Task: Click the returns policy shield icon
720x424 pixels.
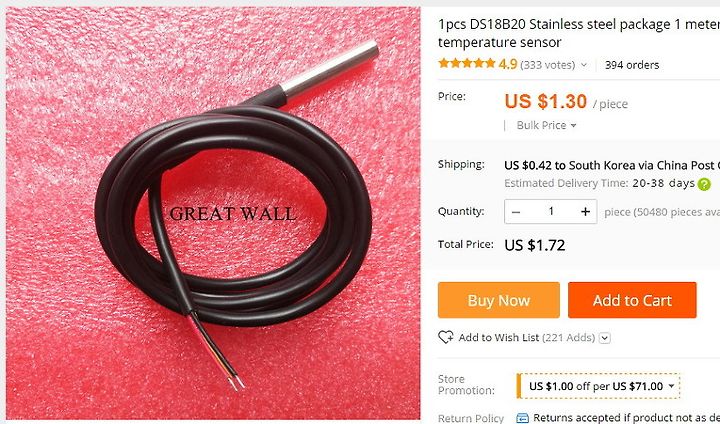Action: pyautogui.click(x=523, y=418)
